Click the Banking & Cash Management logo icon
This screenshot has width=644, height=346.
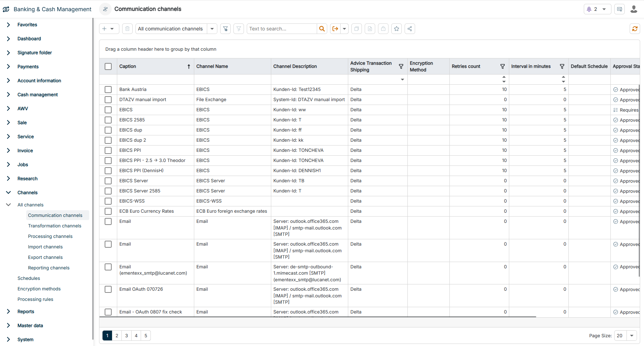click(6, 9)
